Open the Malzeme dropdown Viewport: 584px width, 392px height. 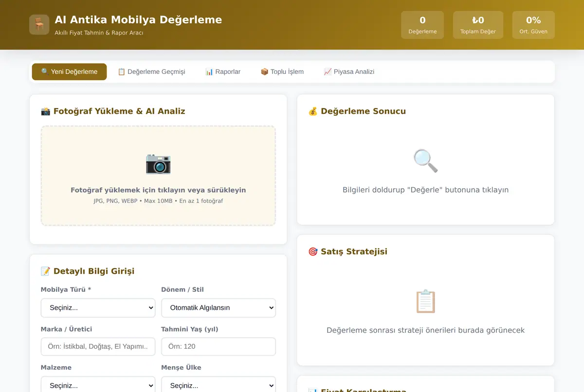pos(98,385)
